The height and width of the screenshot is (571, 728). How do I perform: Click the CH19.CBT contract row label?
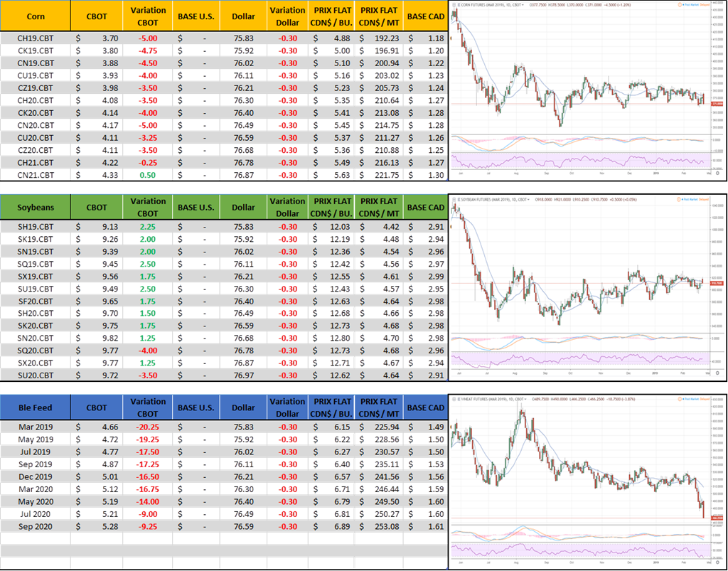[36, 38]
